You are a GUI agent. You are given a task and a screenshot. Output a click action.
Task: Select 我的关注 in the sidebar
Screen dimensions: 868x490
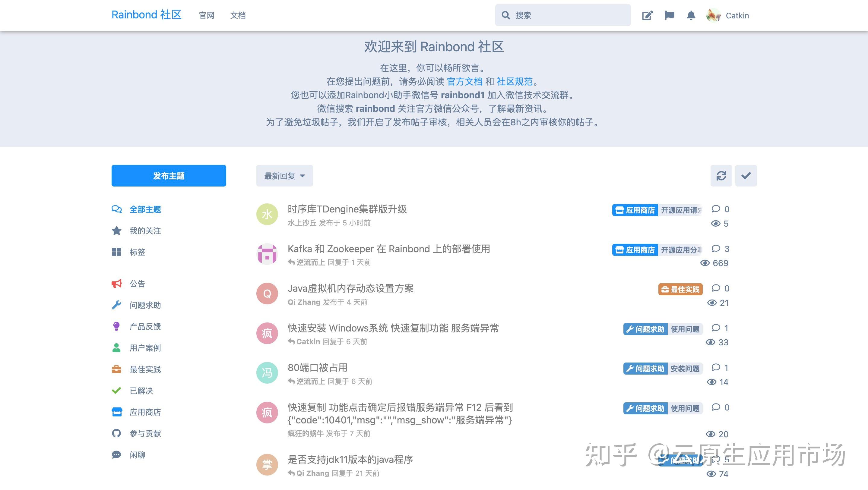(145, 231)
